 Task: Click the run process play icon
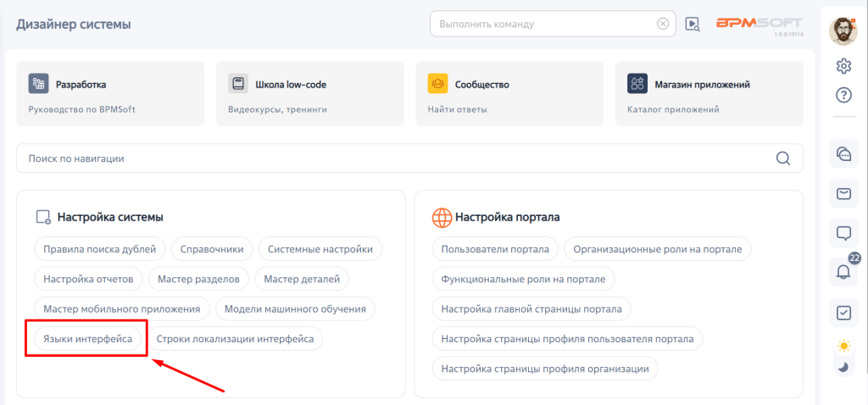tap(692, 24)
